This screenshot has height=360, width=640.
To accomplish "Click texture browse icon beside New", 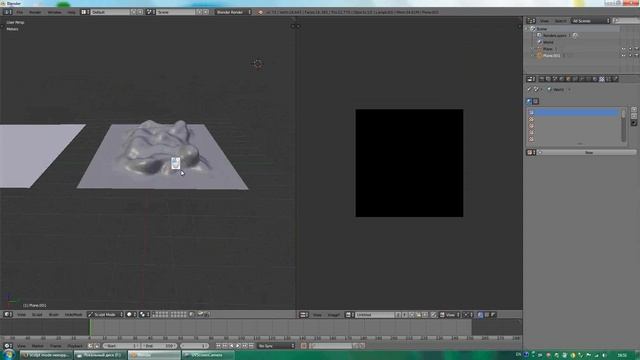I will pyautogui.click(x=531, y=152).
